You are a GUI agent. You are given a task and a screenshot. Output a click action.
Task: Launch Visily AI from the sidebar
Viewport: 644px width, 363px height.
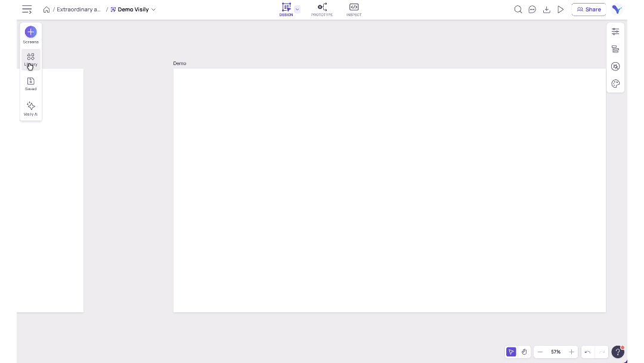pos(30,108)
